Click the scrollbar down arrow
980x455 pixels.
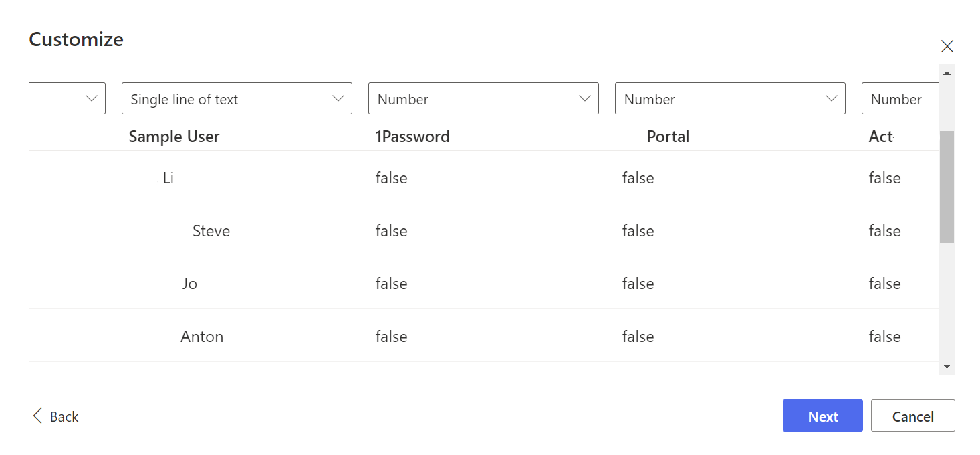(x=947, y=367)
